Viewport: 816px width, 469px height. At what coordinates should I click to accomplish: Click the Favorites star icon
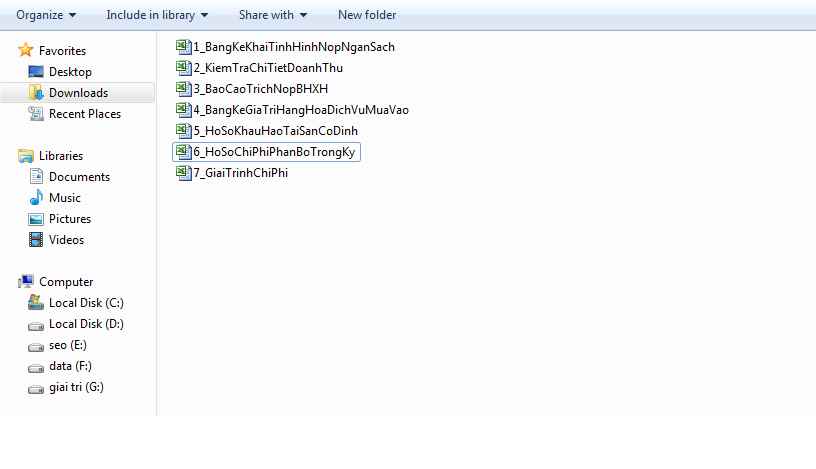[26, 50]
